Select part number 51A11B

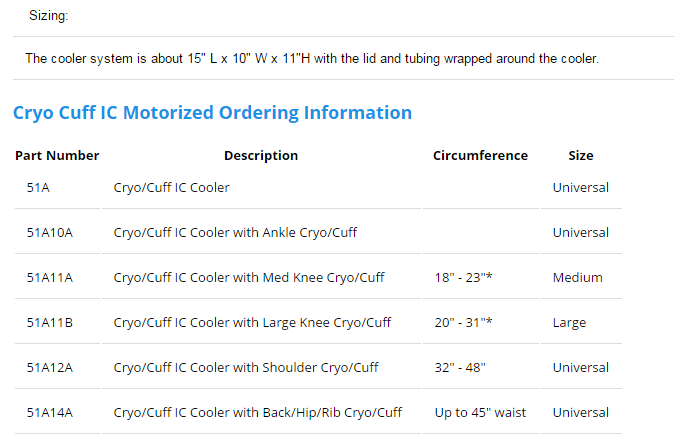tap(50, 322)
